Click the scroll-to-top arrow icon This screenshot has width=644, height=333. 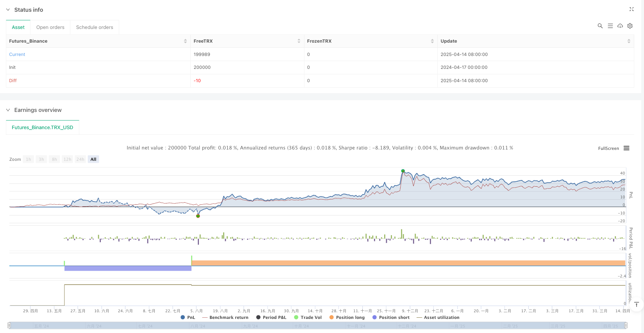click(637, 304)
